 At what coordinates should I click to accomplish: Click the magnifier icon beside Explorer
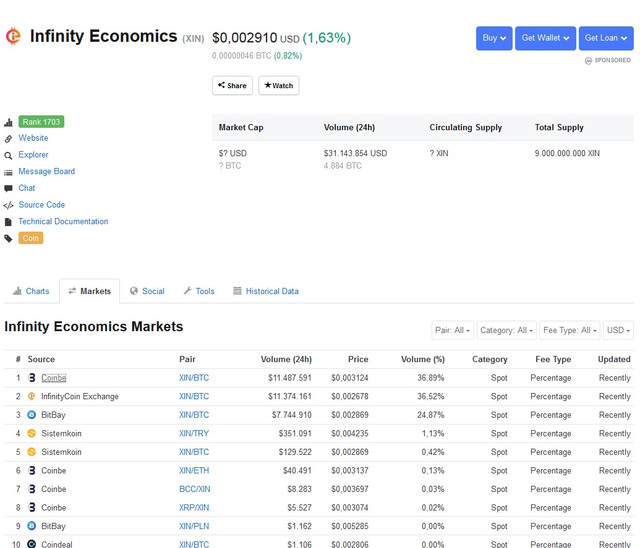pyautogui.click(x=8, y=155)
